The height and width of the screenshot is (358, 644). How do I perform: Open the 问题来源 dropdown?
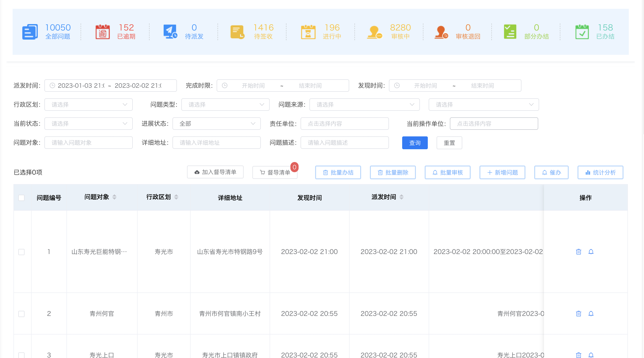point(364,105)
